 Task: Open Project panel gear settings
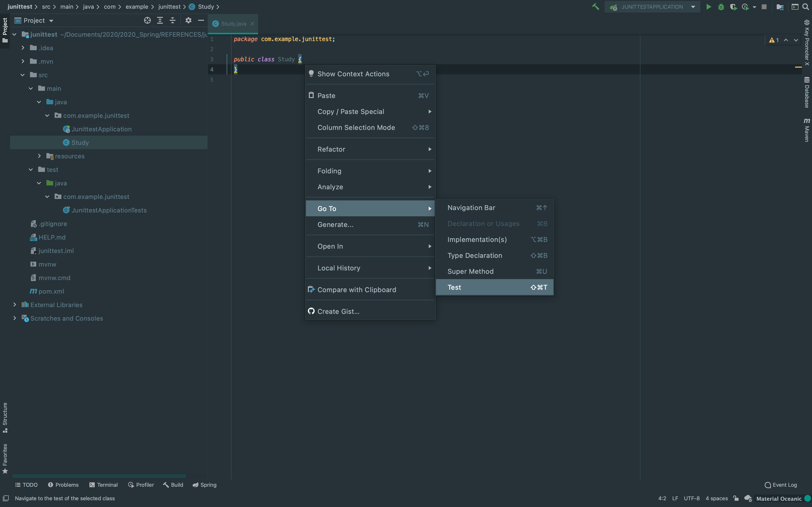click(188, 21)
